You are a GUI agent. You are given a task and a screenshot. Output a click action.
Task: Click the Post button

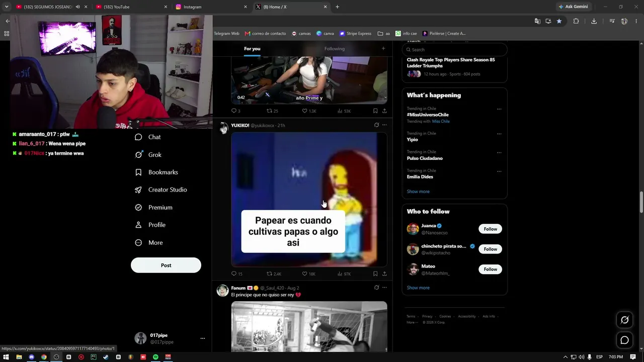[x=166, y=265]
